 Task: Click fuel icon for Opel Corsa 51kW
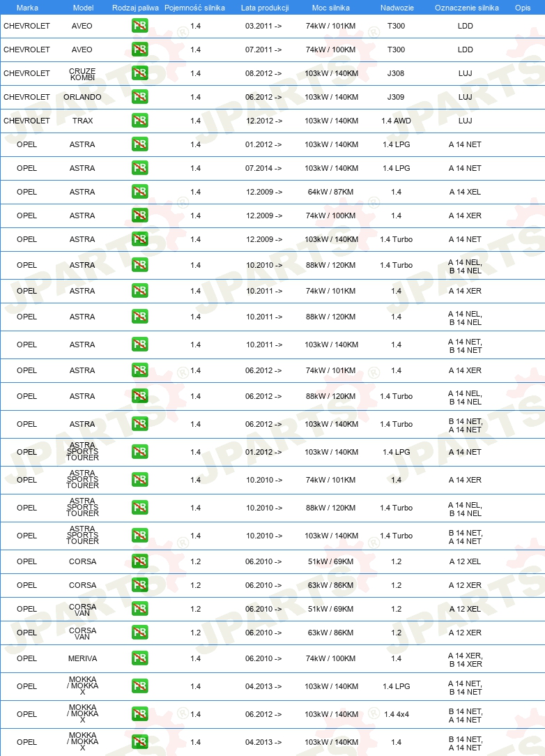tap(140, 561)
